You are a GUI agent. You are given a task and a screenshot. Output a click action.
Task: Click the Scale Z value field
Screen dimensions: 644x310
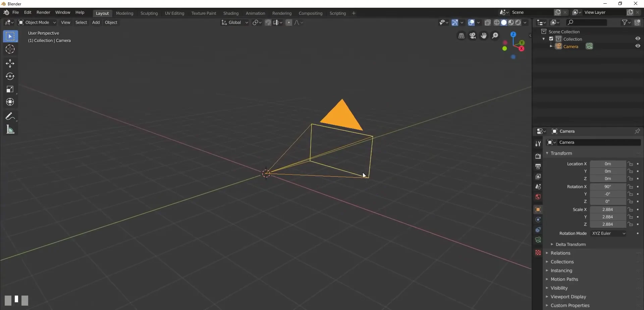[608, 224]
